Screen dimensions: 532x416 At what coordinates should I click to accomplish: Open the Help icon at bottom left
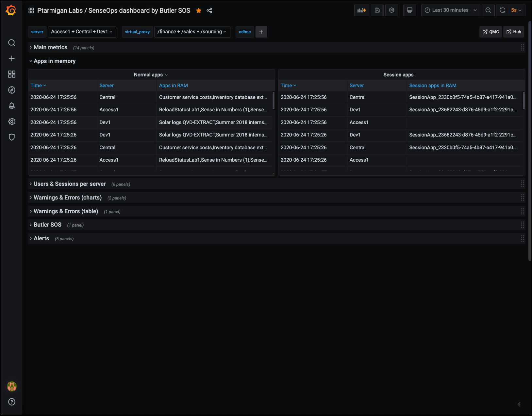pos(12,402)
